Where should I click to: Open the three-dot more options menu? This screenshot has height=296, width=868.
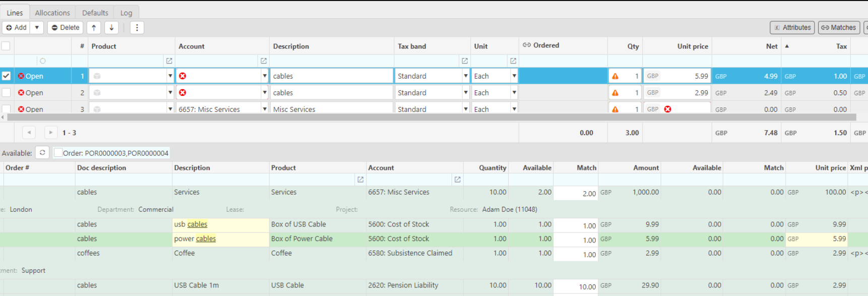pos(137,28)
